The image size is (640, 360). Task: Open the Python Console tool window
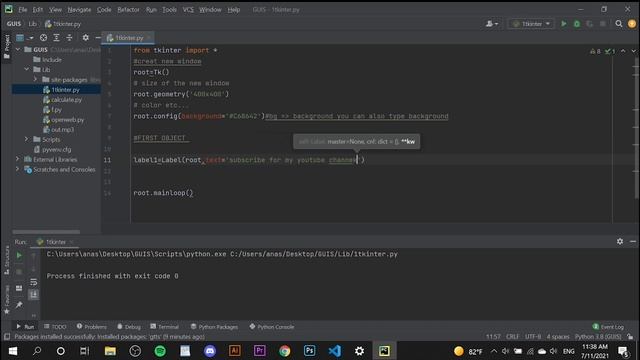pos(272,327)
